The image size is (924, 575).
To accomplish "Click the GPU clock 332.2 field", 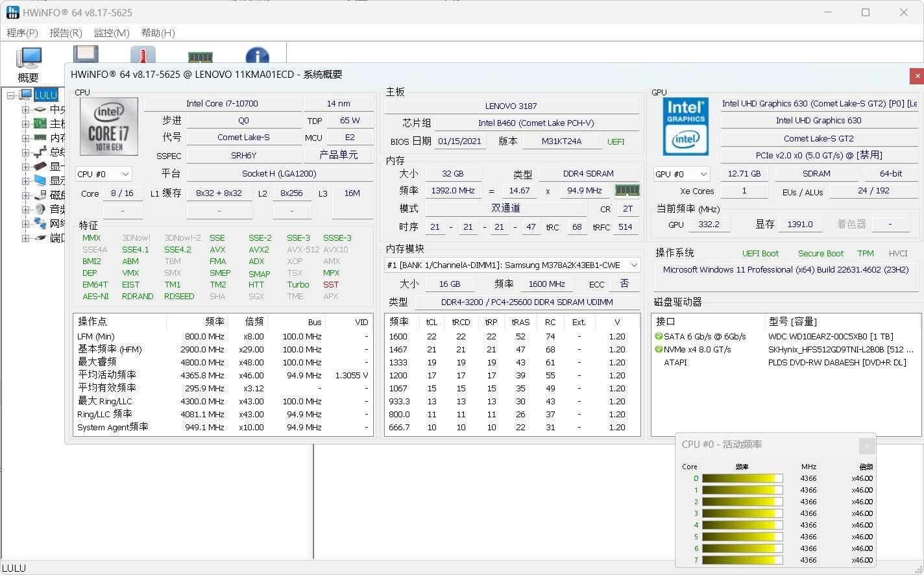I will tap(709, 224).
